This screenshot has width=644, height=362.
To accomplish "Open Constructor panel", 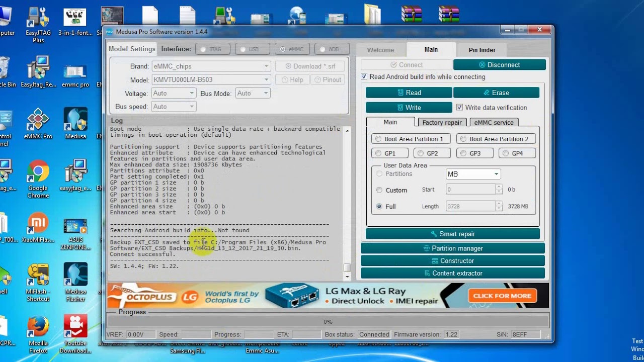I will coord(453,261).
